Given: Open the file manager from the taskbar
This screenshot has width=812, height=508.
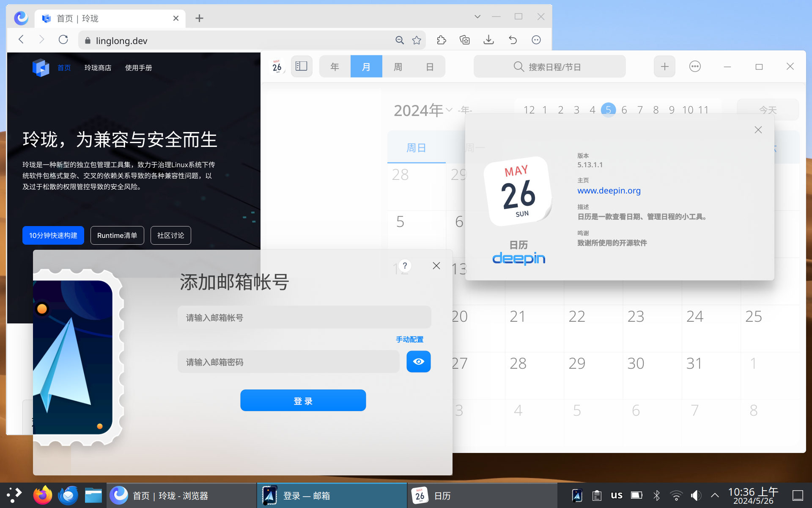Looking at the screenshot, I should coord(93,495).
